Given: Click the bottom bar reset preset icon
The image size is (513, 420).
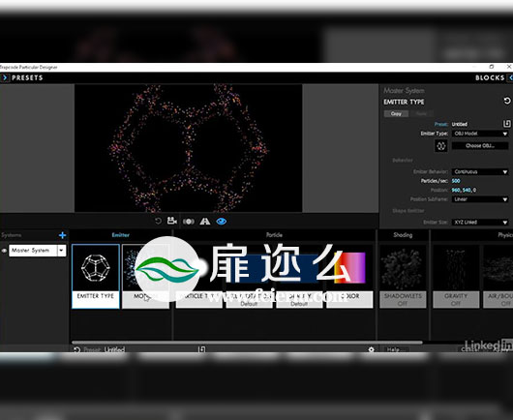Looking at the screenshot, I should coord(76,349).
